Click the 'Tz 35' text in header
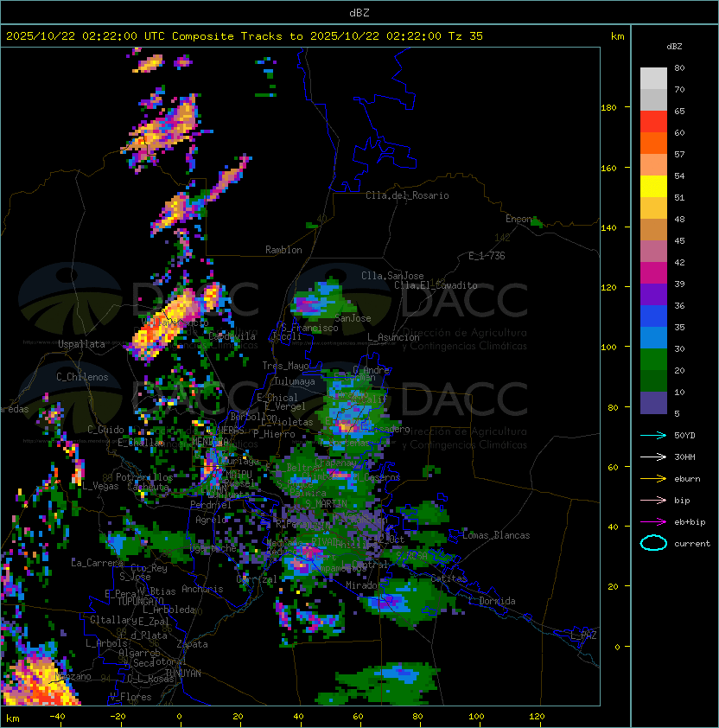 tap(466, 36)
